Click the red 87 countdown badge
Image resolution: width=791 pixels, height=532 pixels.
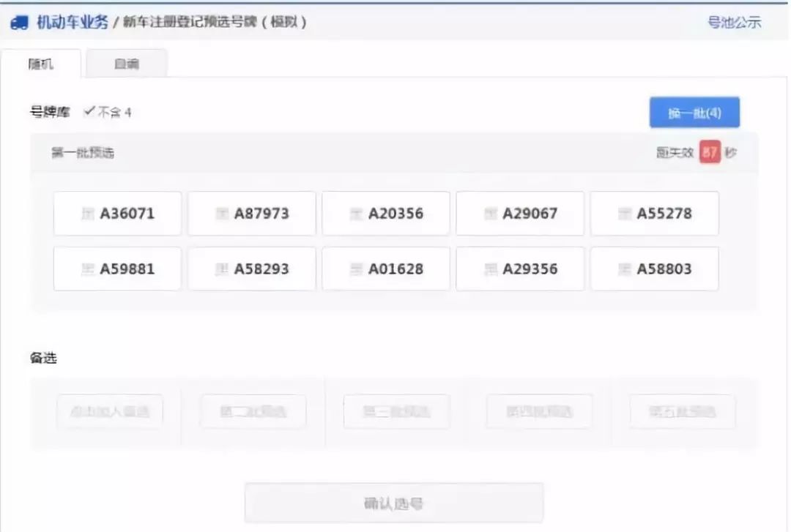[710, 153]
